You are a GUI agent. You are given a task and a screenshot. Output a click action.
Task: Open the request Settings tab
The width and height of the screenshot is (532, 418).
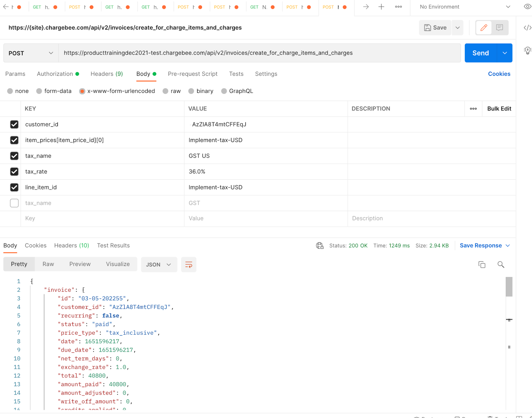(266, 74)
